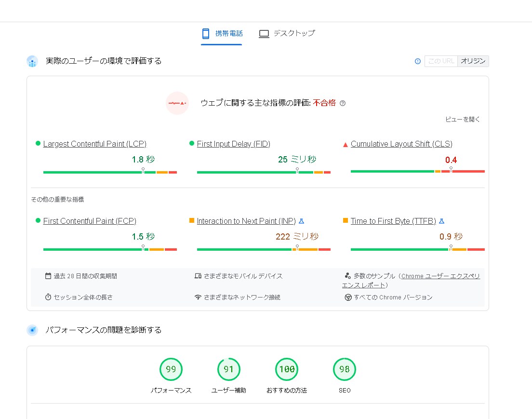The image size is (532, 419).
Task: Click the LCP distribution bar
Action: [110, 172]
